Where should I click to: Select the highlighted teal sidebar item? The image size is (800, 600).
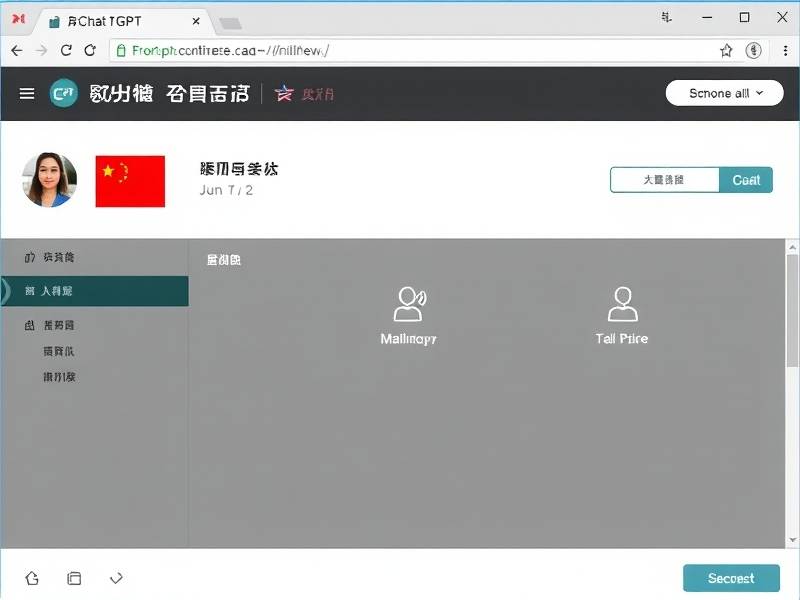94,291
